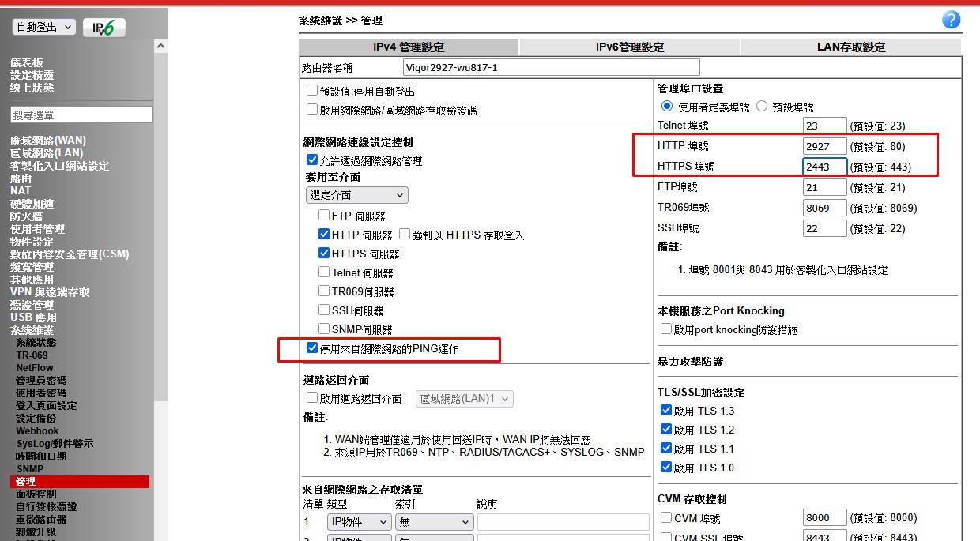Click the blue help question mark icon
Image resolution: width=980 pixels, height=541 pixels.
(951, 21)
